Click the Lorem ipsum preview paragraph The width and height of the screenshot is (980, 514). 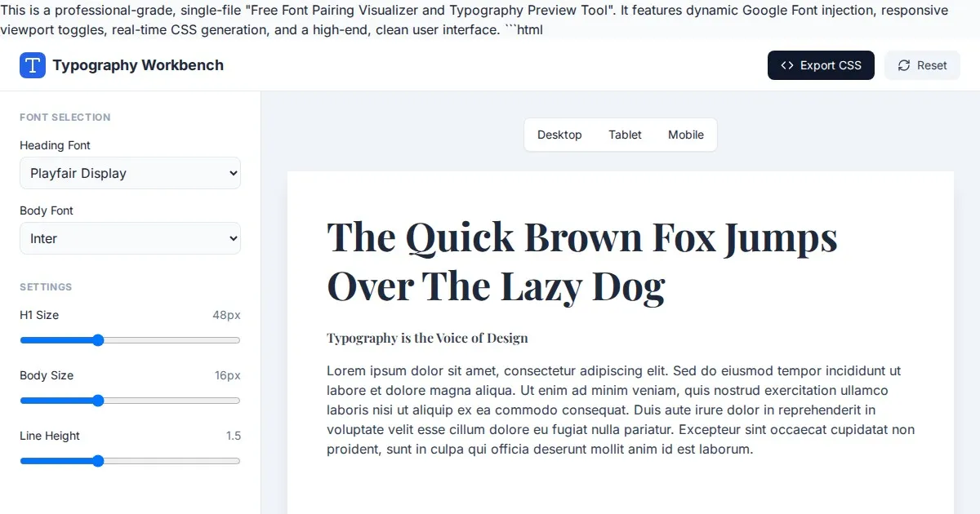[x=621, y=410]
